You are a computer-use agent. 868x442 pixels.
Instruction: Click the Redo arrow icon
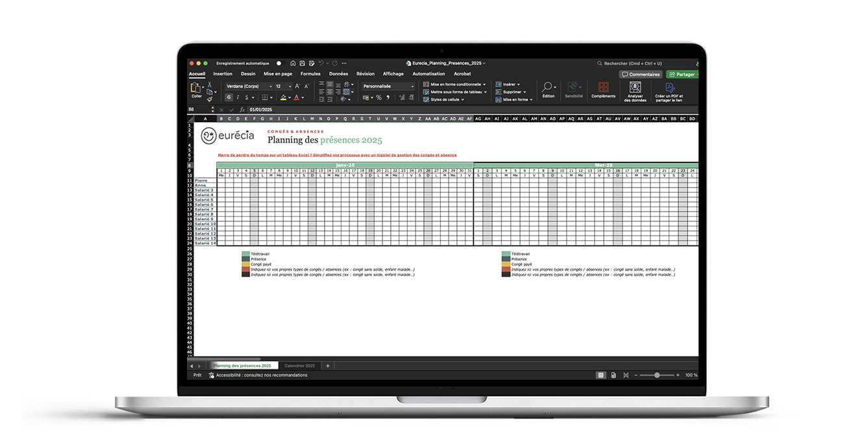334,63
